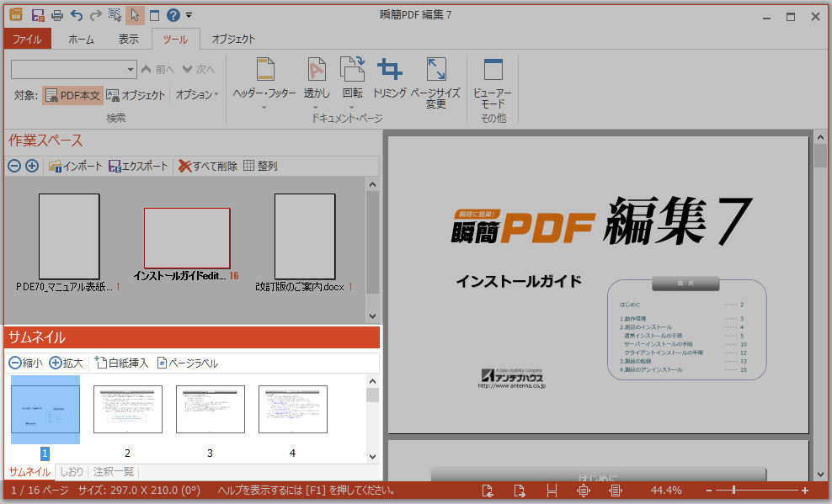Select page 2 thumbnail
832x504 pixels.
click(x=128, y=409)
